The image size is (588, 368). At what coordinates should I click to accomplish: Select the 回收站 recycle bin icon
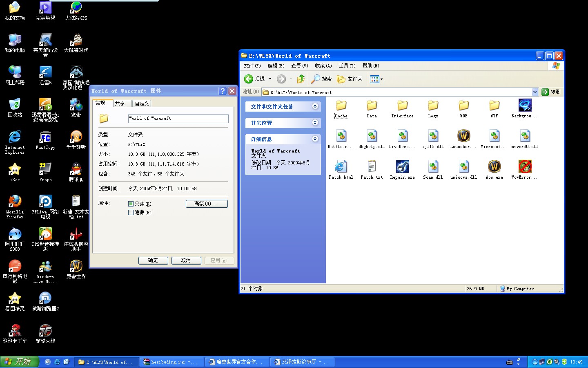coord(15,108)
